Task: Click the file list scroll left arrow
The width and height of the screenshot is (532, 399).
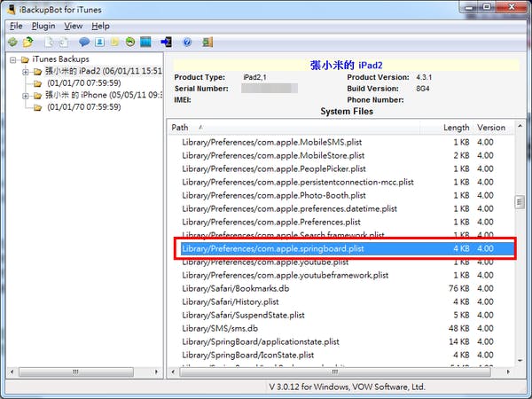Action: tap(173, 372)
